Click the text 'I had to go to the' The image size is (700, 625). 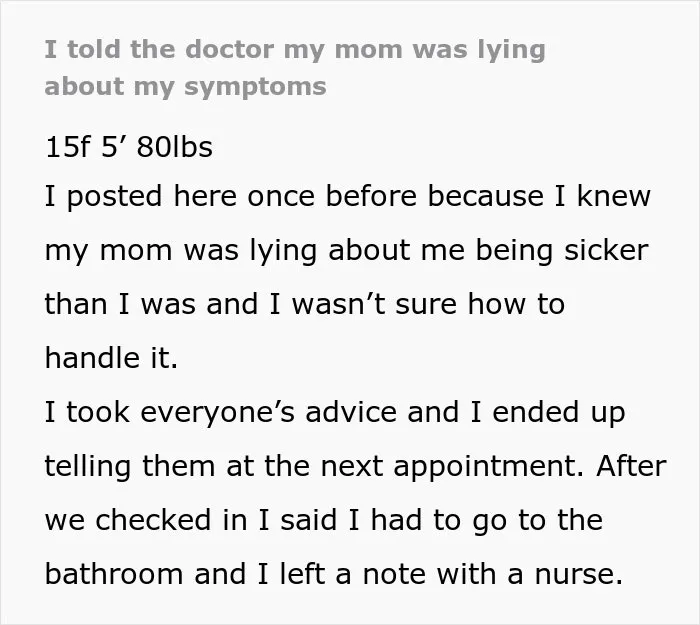pyautogui.click(x=476, y=521)
